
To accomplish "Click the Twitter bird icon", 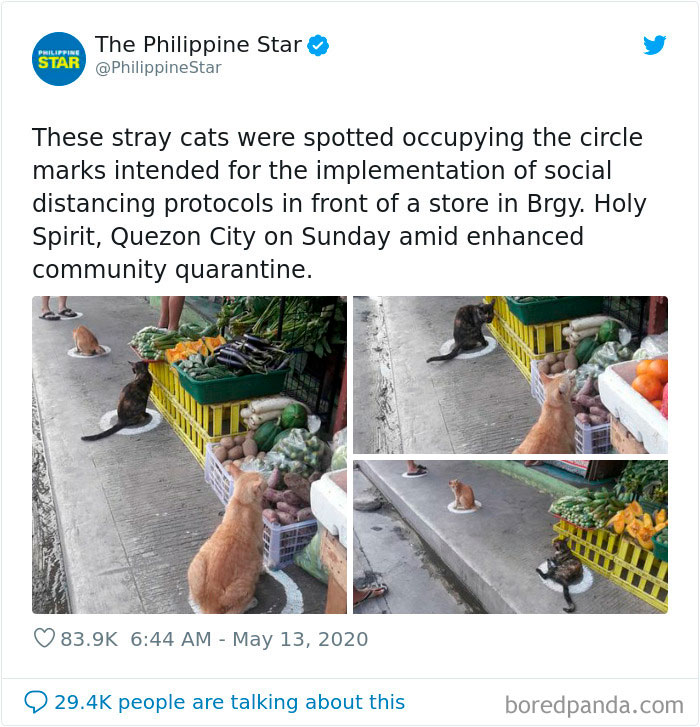I will coord(655,45).
